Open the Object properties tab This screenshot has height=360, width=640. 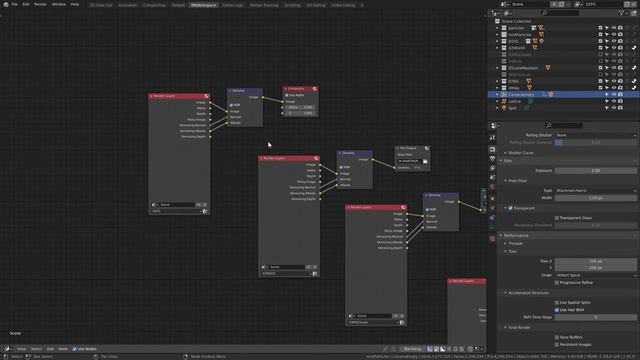pyautogui.click(x=492, y=199)
